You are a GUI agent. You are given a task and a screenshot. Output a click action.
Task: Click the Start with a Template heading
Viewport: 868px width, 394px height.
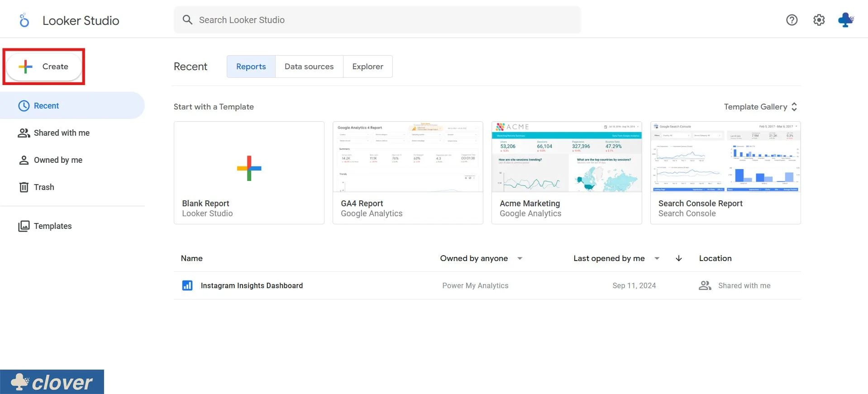[214, 107]
